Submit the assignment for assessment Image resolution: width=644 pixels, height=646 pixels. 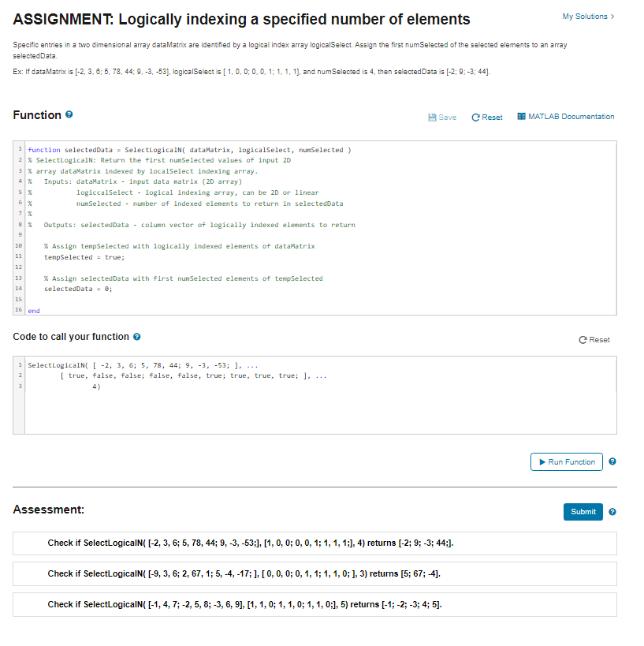pyautogui.click(x=583, y=512)
